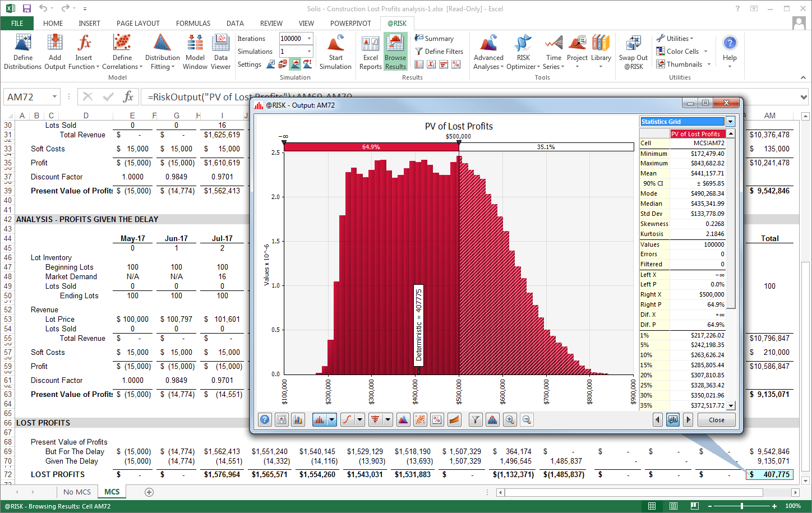Open the Define Distributions tool
The width and height of the screenshot is (812, 513).
(x=22, y=52)
